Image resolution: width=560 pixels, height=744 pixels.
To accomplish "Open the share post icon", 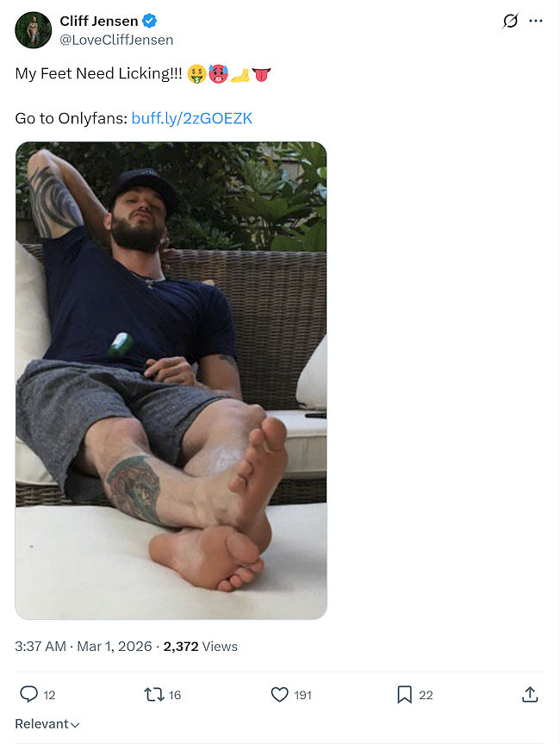I will pyautogui.click(x=530, y=694).
